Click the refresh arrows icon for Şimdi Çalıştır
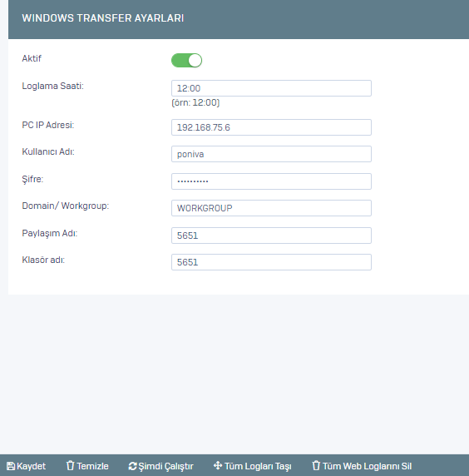 pyautogui.click(x=132, y=466)
